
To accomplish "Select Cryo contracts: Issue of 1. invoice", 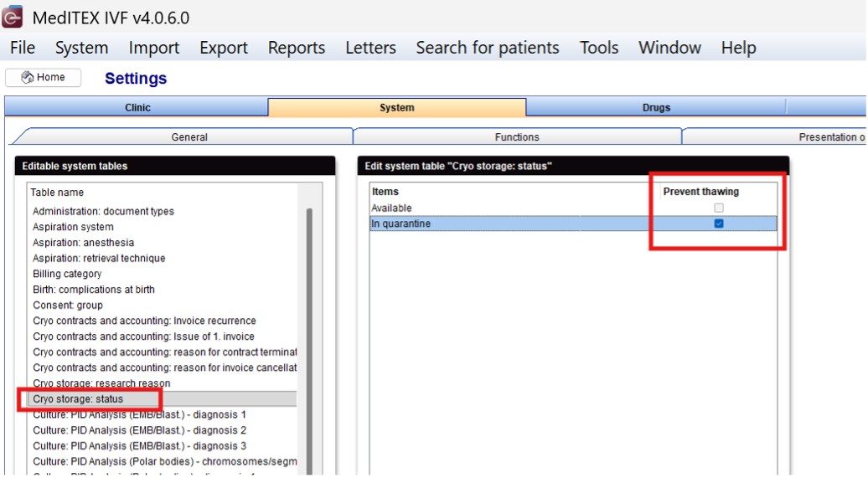I will tap(143, 337).
